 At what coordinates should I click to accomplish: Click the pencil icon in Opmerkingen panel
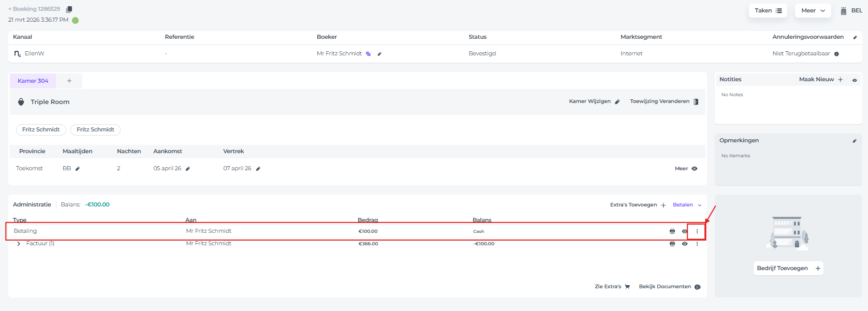pyautogui.click(x=855, y=141)
